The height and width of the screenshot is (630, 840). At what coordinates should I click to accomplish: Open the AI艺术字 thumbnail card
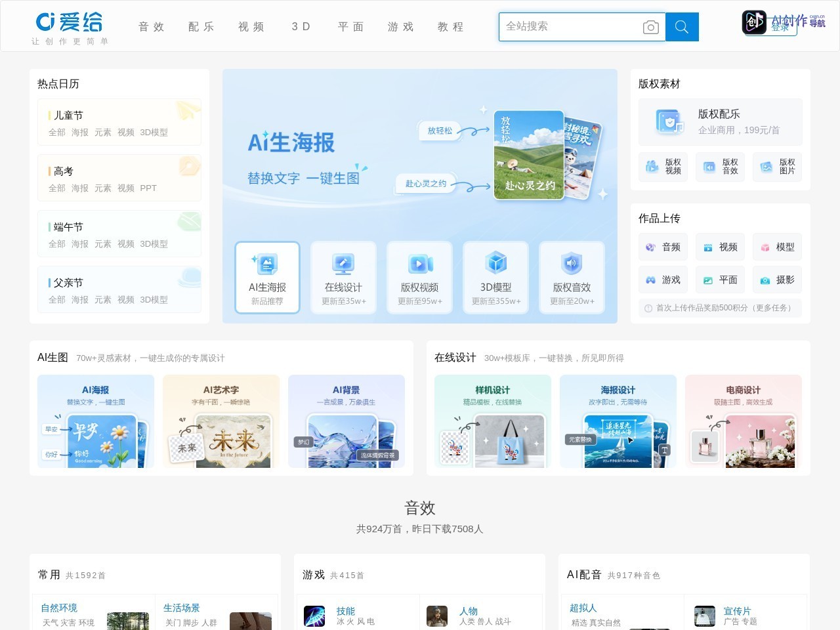pos(221,421)
